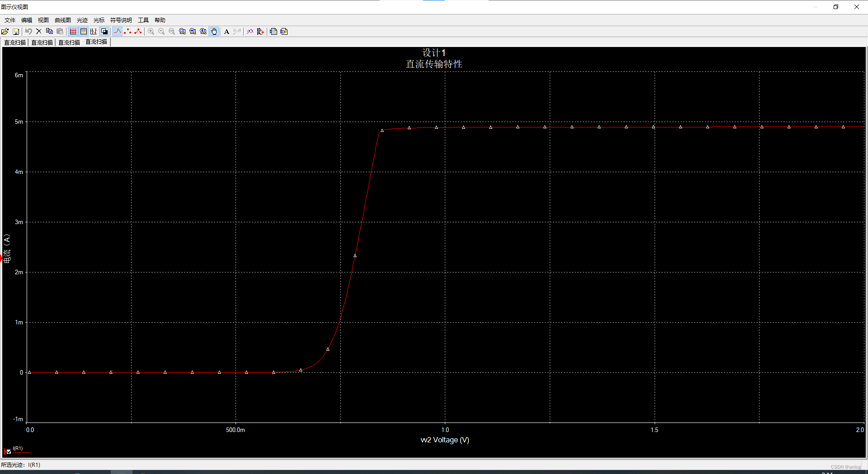Viewport: 868px width, 474px height.
Task: Click the Cut X icon
Action: [39, 32]
